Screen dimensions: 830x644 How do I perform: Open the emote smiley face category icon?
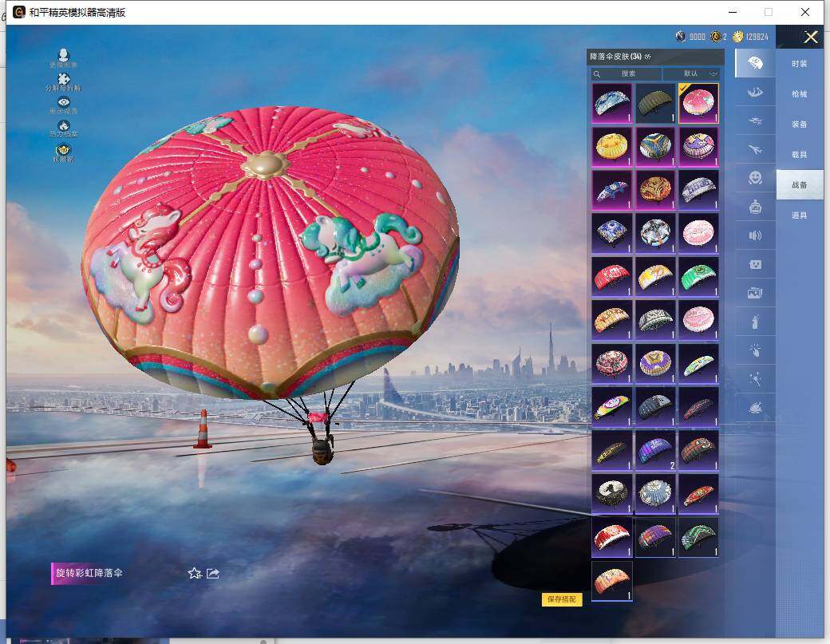click(755, 178)
